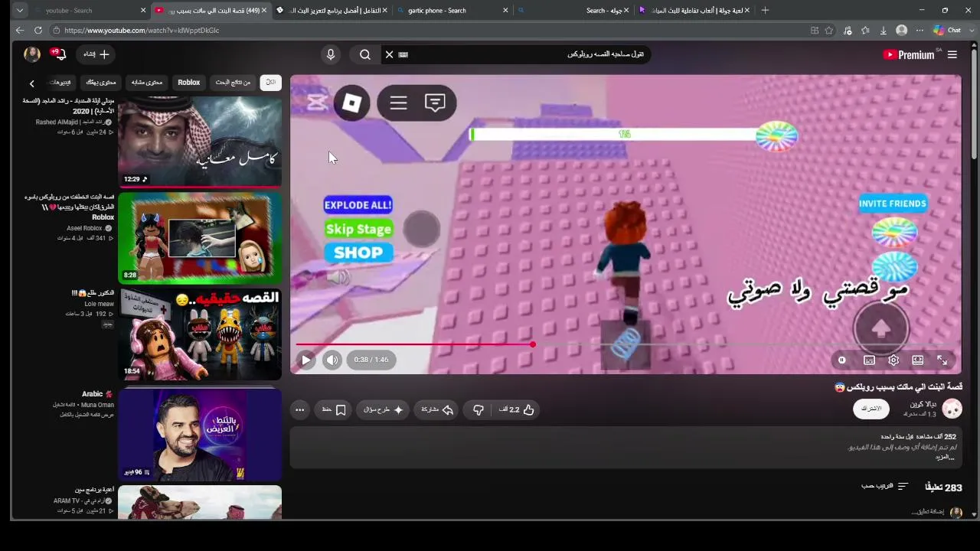This screenshot has width=980, height=551.
Task: Click the address bar URL field
Action: (x=429, y=31)
